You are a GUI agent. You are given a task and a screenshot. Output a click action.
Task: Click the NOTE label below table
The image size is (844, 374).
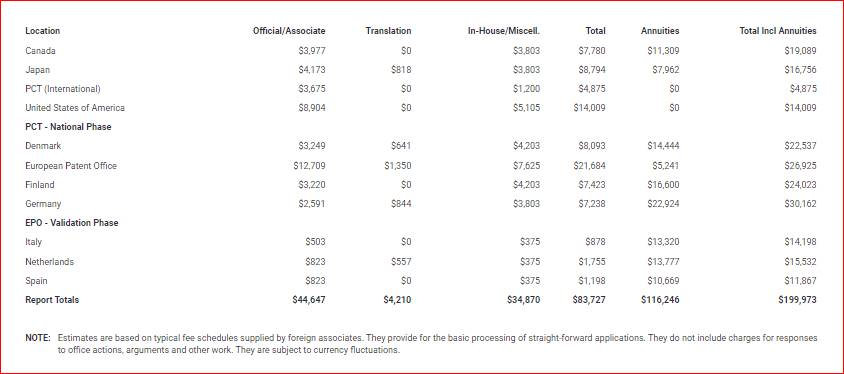tap(38, 338)
